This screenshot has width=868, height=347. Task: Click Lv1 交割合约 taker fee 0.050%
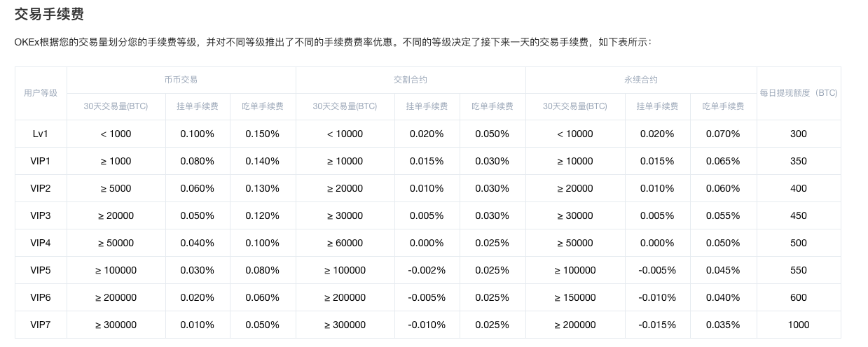coord(492,134)
